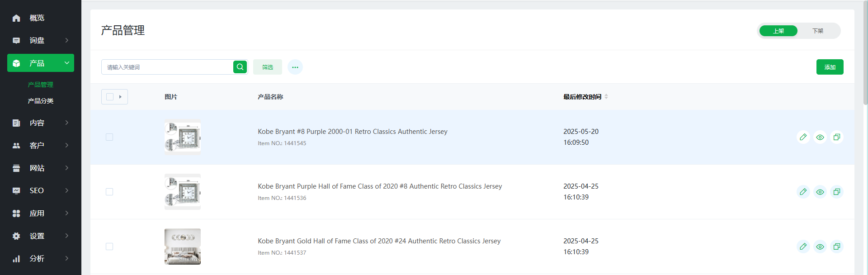The width and height of the screenshot is (868, 275).
Task: Click the thumbnail for item 1441545
Action: tap(183, 137)
